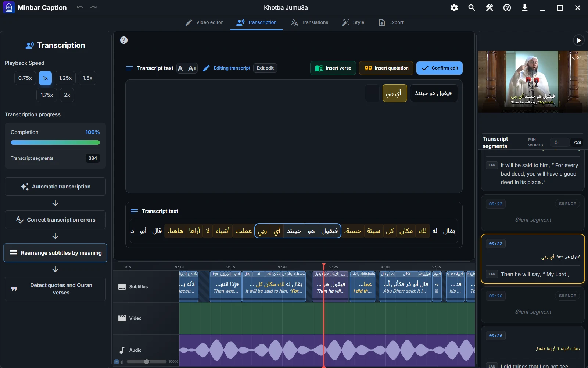
Task: Click the Insert verse button
Action: (333, 68)
